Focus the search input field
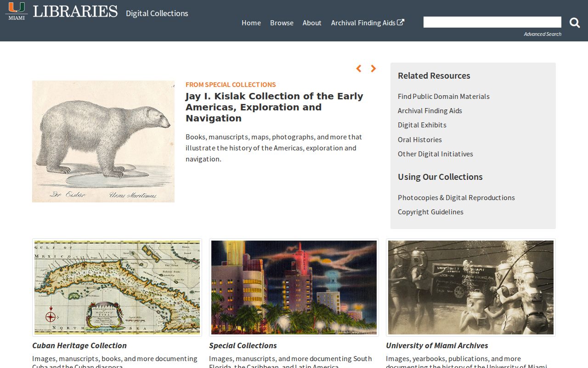The height and width of the screenshot is (368, 588). coord(492,22)
